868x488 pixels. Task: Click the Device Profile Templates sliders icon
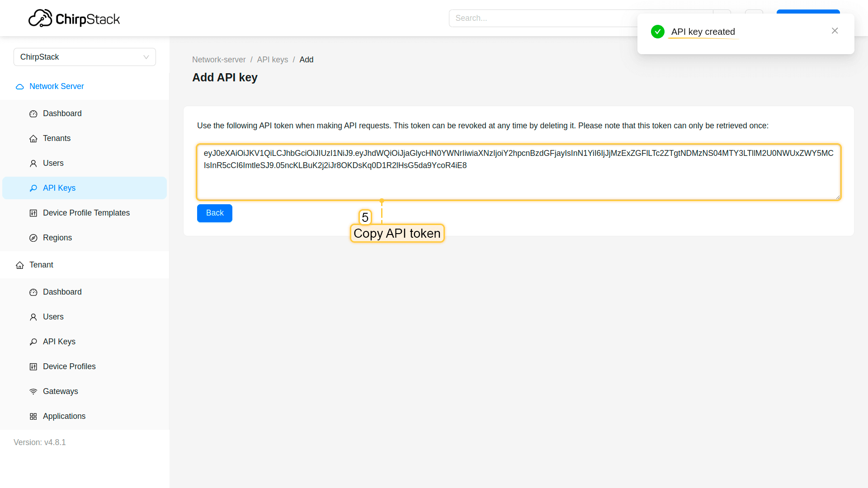click(33, 213)
